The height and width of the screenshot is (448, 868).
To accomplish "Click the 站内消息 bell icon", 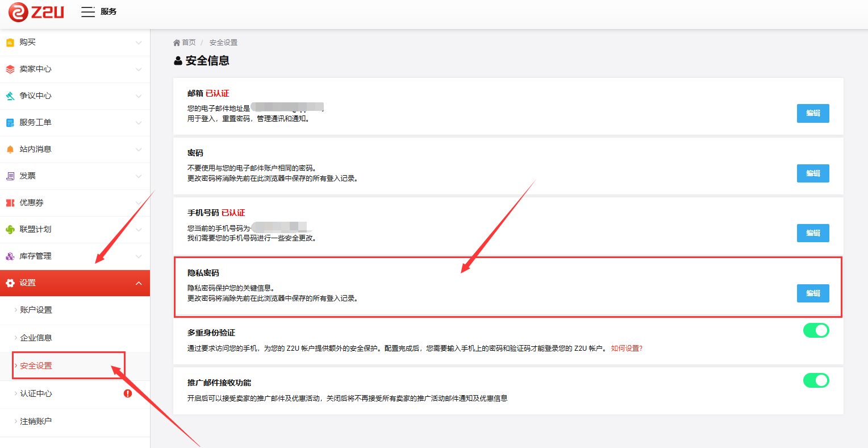I will pos(10,150).
